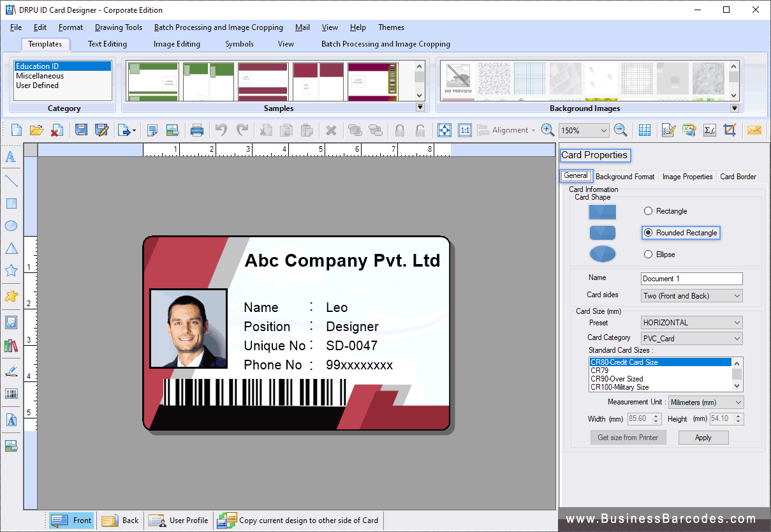Select the Signature tool in the left toolbar
Screen dimensions: 771x532
11,369
